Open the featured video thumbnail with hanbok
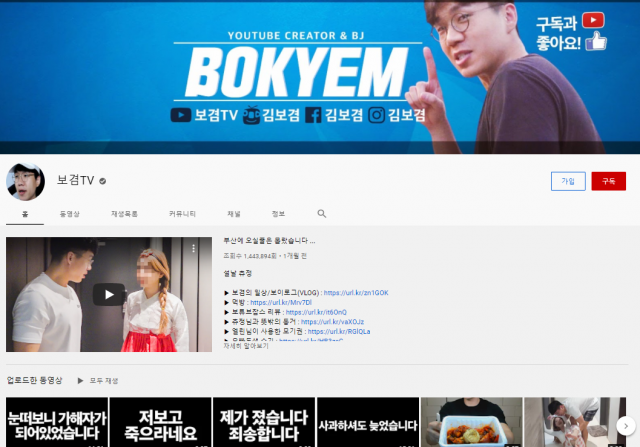Image resolution: width=640 pixels, height=447 pixels. coord(109,294)
